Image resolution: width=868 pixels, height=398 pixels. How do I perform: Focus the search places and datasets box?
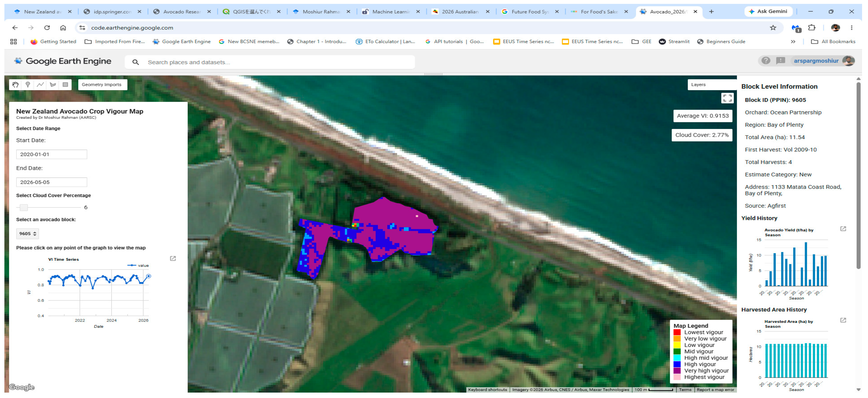point(269,62)
